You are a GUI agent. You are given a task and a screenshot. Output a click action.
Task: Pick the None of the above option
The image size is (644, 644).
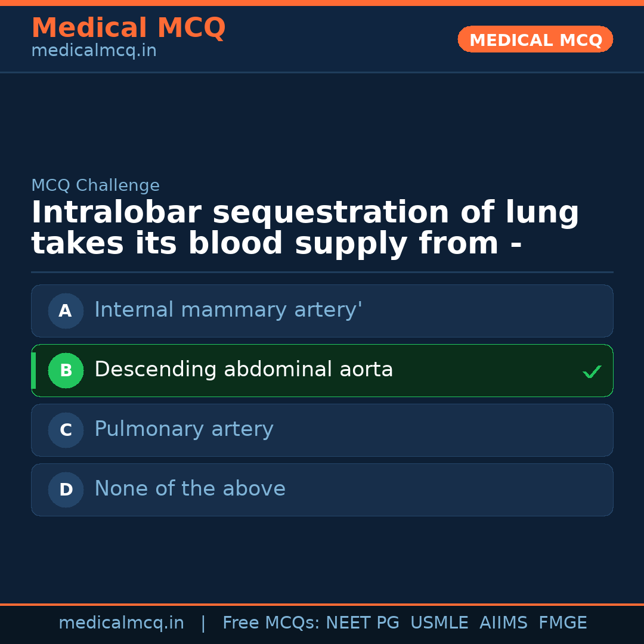point(190,489)
